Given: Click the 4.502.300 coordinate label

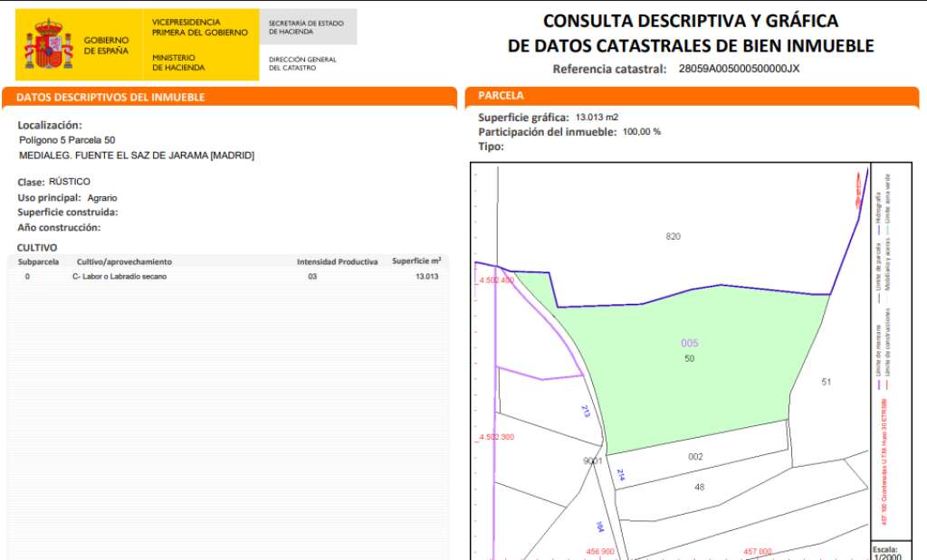Looking at the screenshot, I should 495,437.
